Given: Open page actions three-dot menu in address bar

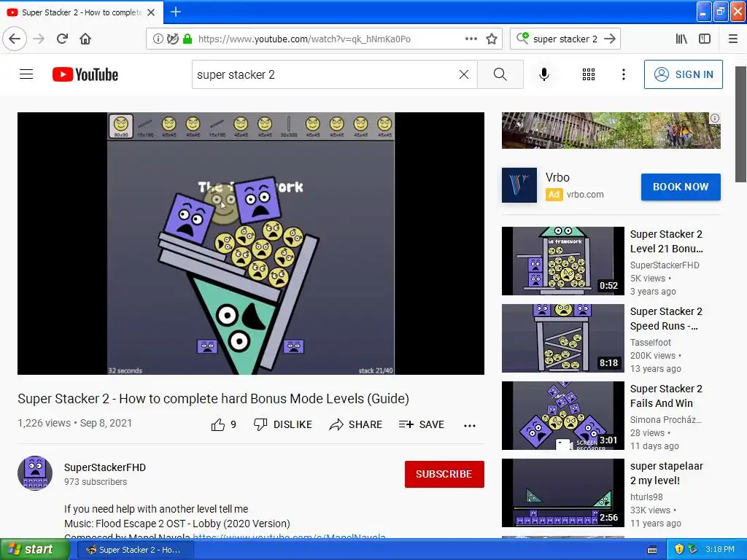Looking at the screenshot, I should [471, 39].
